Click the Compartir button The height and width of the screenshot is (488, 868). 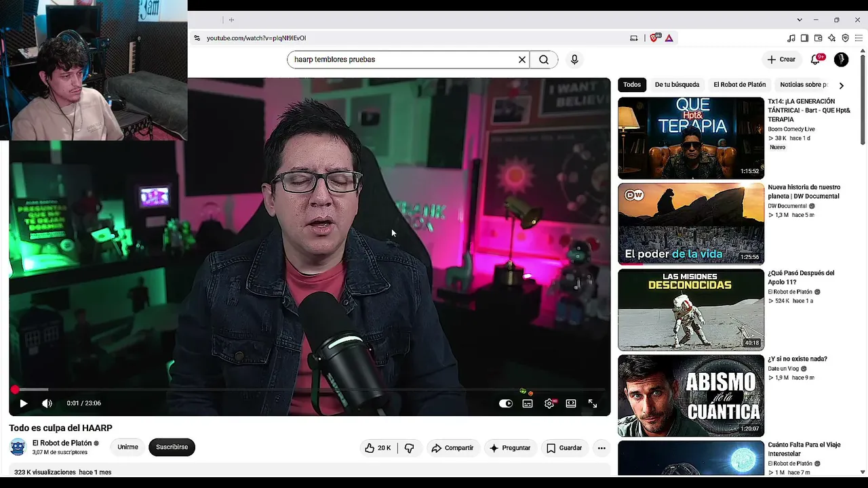(452, 448)
